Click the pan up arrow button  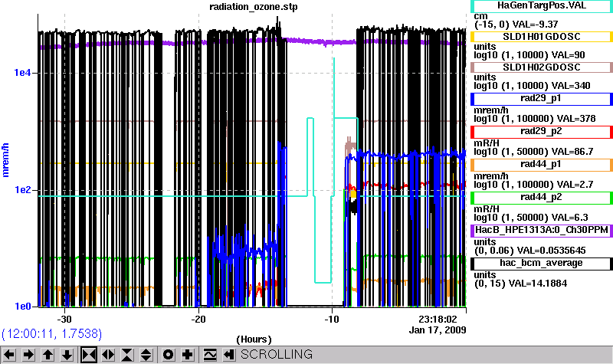tap(48, 355)
